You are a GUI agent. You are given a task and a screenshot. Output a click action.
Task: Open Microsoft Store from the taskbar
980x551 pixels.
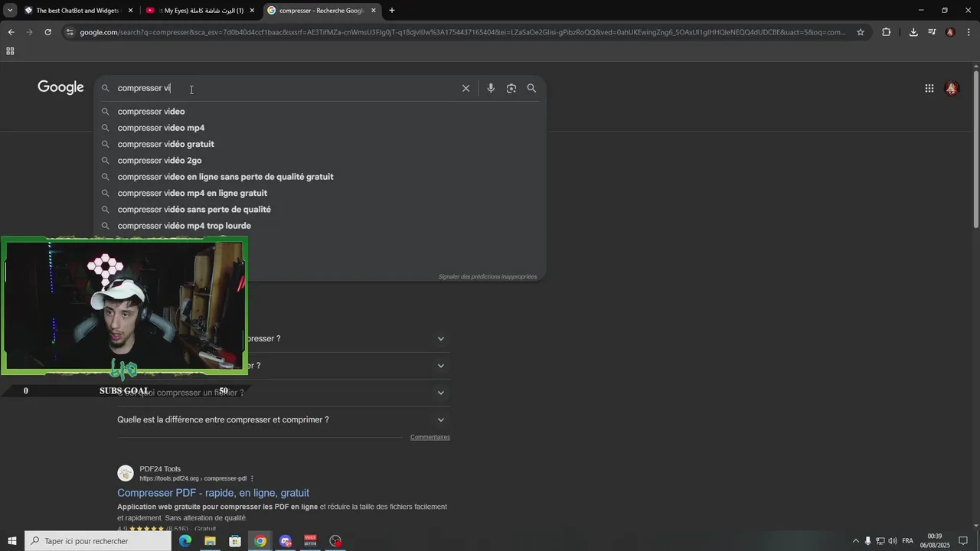pos(235,541)
